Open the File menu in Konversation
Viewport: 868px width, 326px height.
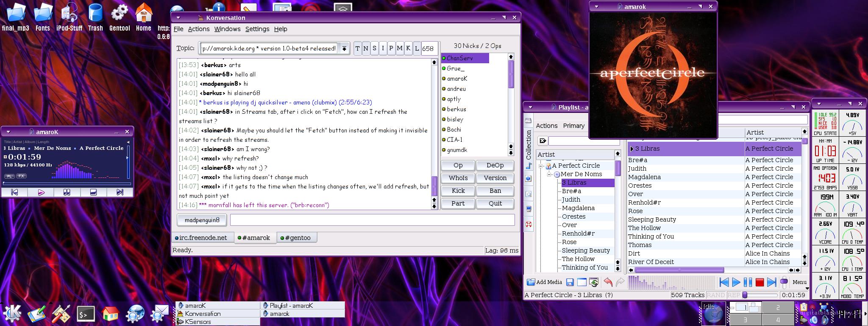178,29
